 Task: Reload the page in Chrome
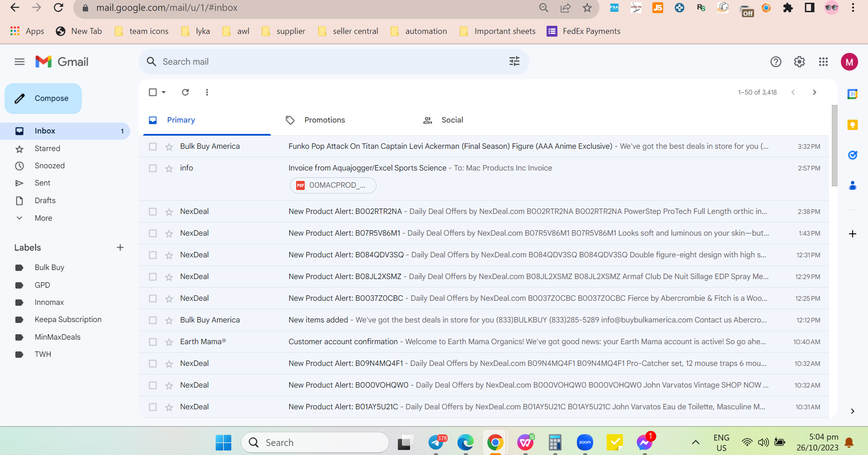58,8
